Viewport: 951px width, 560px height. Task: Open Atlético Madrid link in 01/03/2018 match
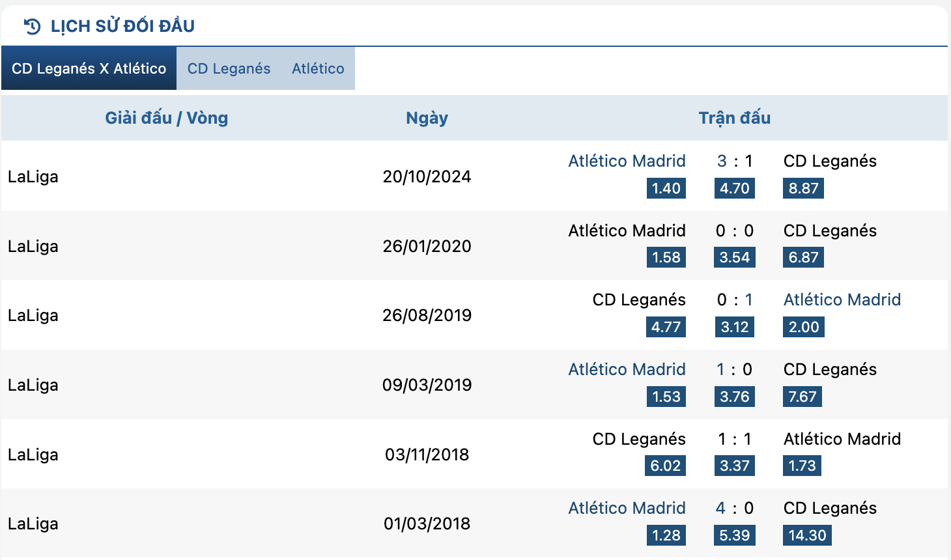click(627, 508)
